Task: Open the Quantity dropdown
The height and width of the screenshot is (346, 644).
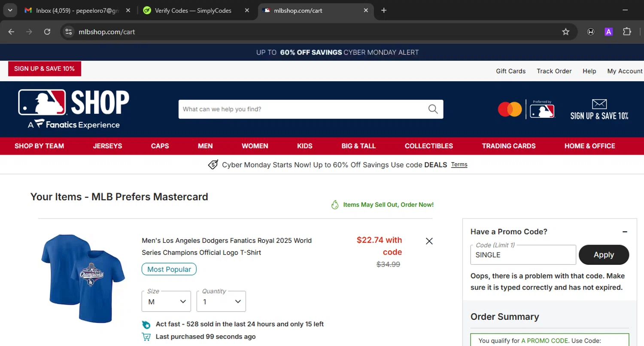Action: [x=221, y=301]
